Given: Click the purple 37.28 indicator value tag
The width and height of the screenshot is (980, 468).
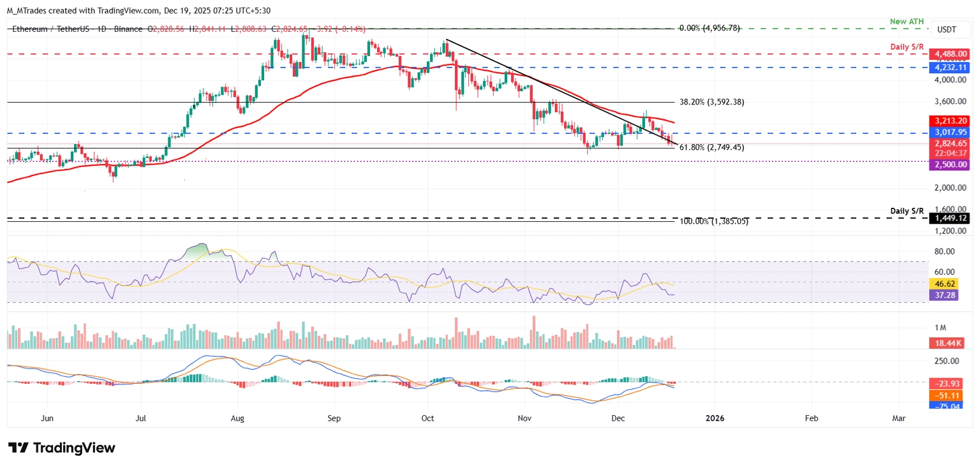Looking at the screenshot, I should click(x=946, y=295).
